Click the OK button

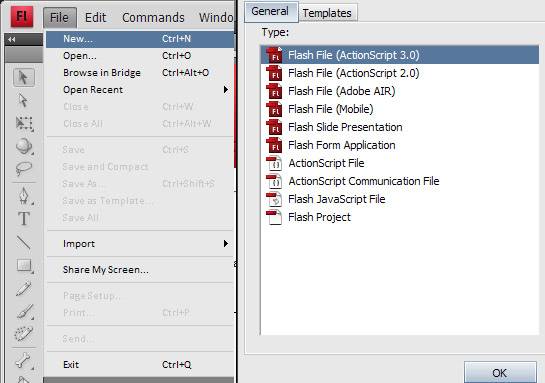[500, 373]
